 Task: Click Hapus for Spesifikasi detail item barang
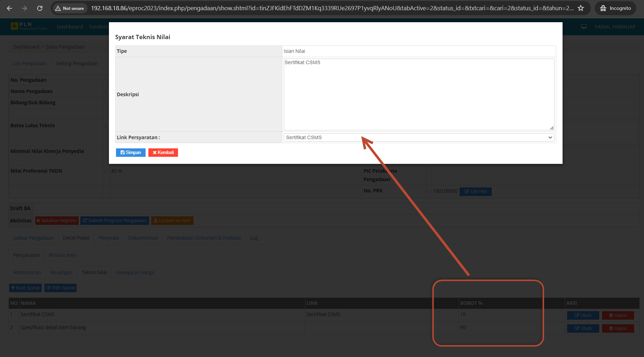point(618,328)
